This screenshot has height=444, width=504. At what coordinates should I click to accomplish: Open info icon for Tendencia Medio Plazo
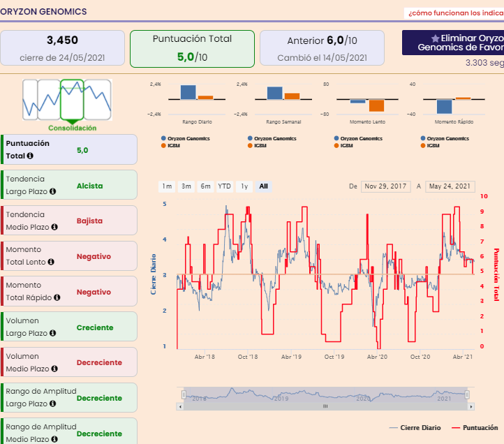tap(54, 228)
